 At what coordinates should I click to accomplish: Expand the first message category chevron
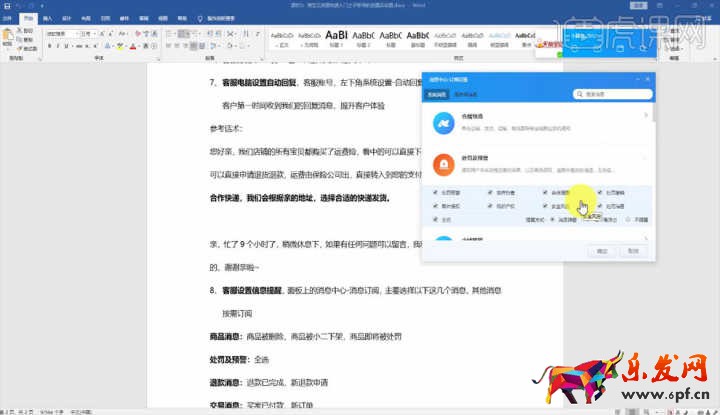click(x=647, y=116)
